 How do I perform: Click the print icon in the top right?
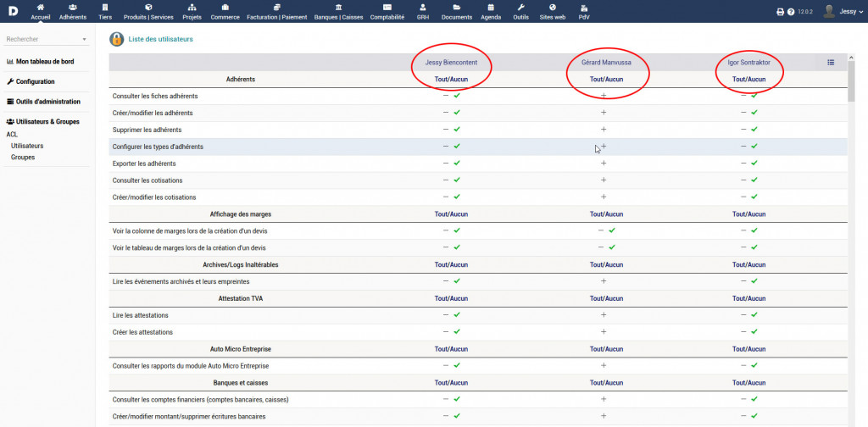(x=780, y=12)
